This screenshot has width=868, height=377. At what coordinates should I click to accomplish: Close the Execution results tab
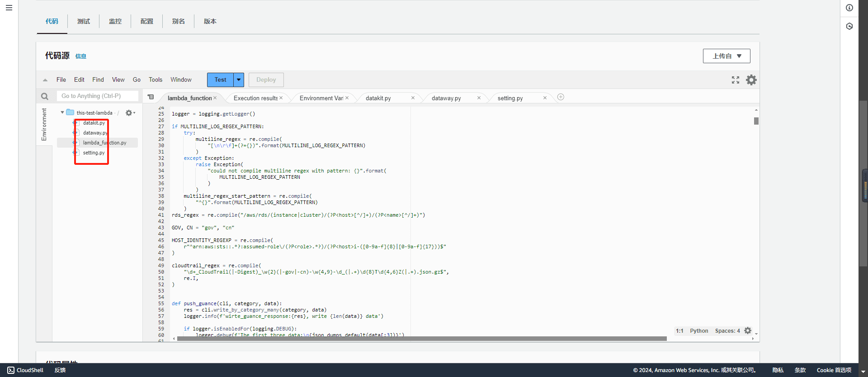click(281, 98)
